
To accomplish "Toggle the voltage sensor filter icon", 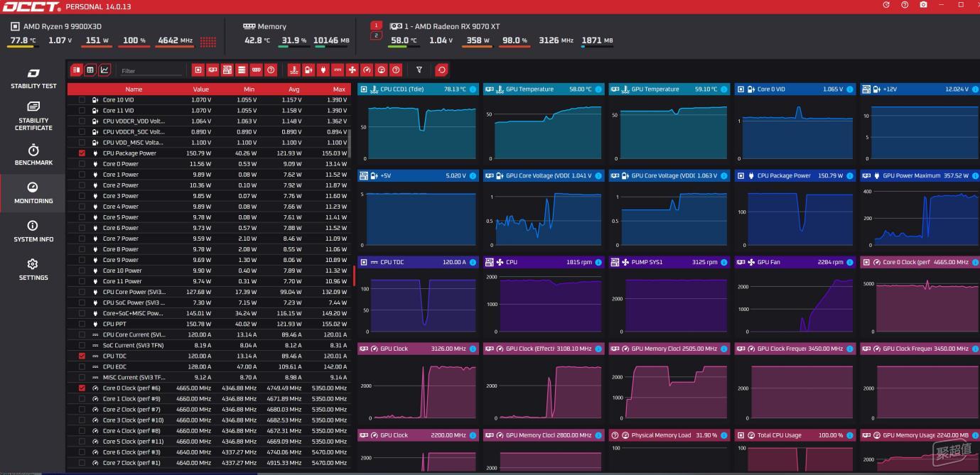I will 308,70.
